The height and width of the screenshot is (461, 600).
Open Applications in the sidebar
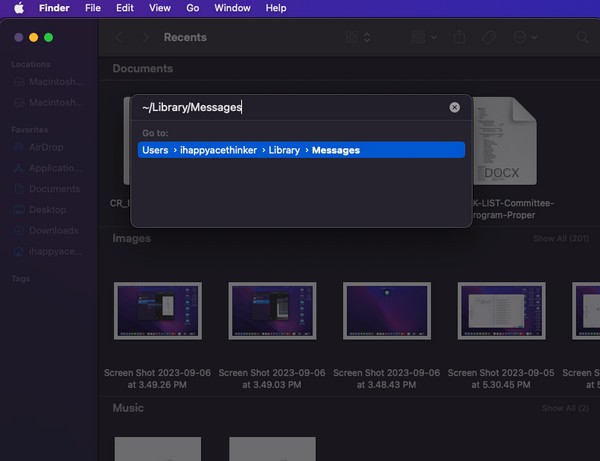47,168
